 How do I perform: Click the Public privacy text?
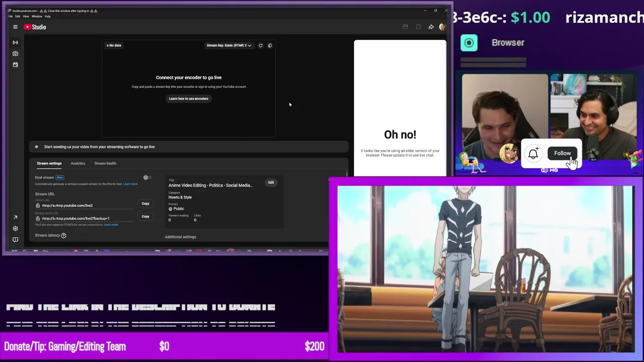click(179, 209)
